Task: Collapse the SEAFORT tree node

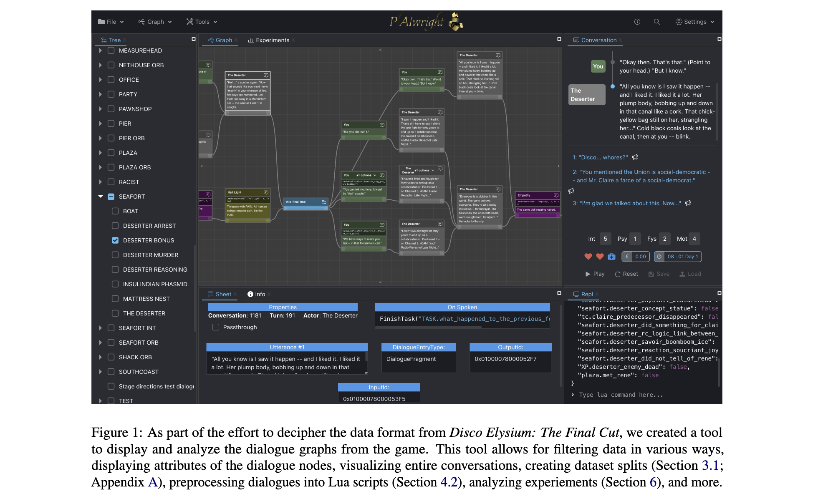Action: pyautogui.click(x=101, y=197)
